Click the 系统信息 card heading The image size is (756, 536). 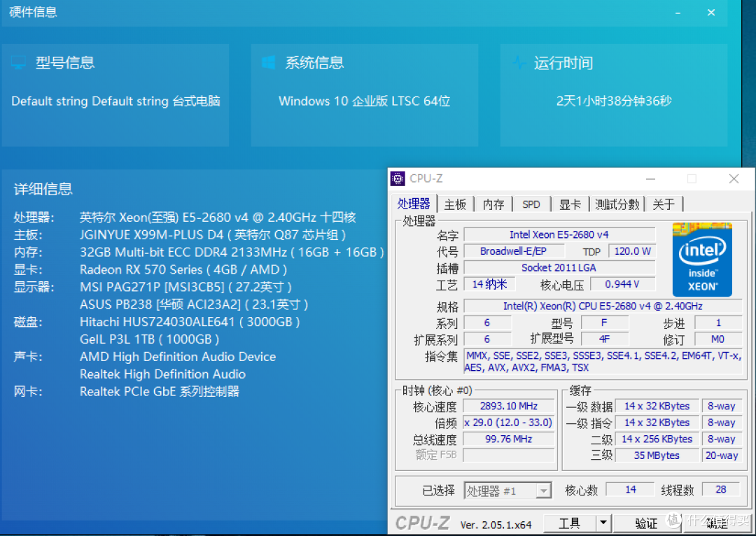[315, 63]
